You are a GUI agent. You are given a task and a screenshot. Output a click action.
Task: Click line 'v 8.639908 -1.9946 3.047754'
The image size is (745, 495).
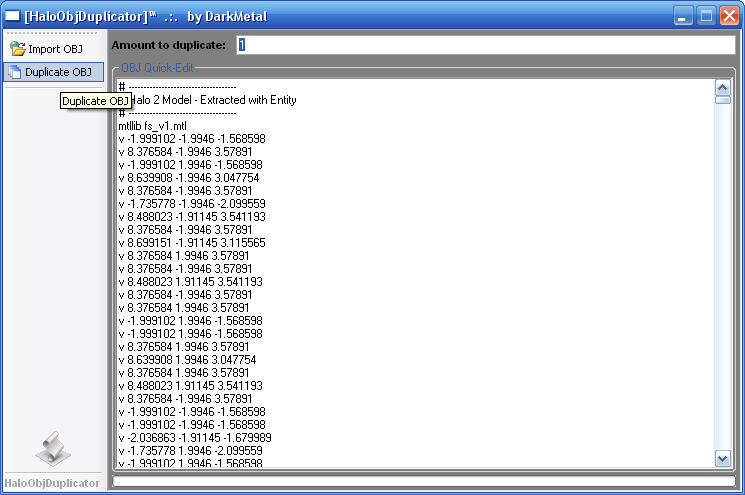(x=189, y=178)
